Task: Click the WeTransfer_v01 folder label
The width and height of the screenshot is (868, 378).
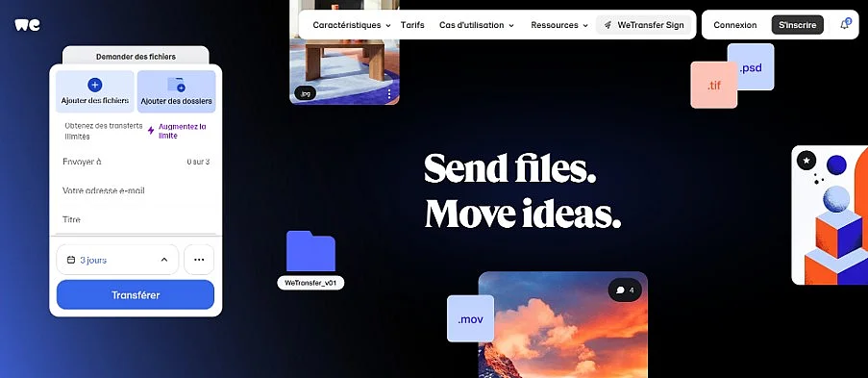Action: (x=310, y=283)
